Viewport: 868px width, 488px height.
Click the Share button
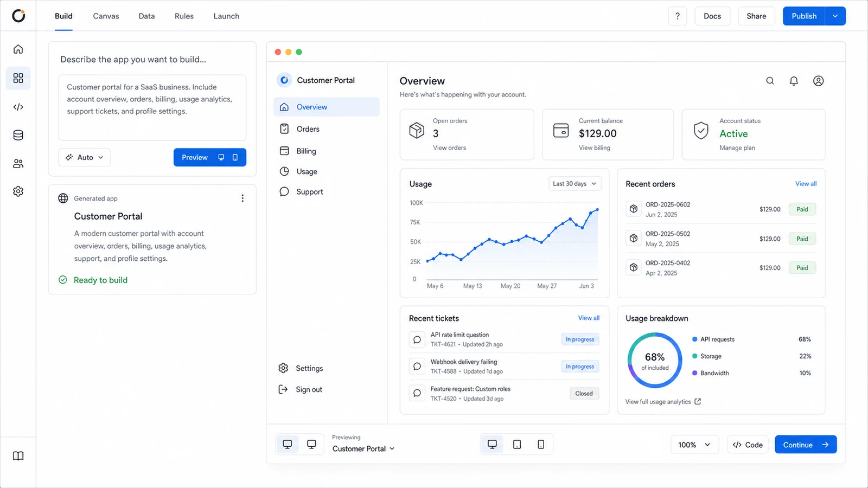tap(756, 16)
